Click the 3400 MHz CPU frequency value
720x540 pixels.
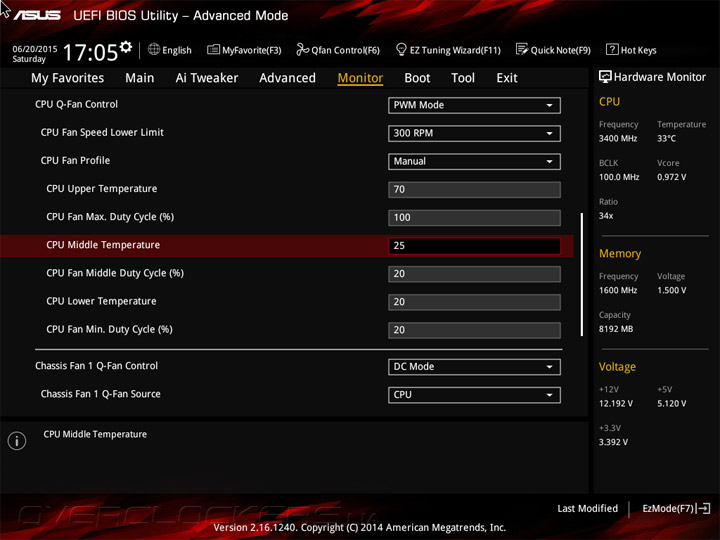tap(618, 138)
